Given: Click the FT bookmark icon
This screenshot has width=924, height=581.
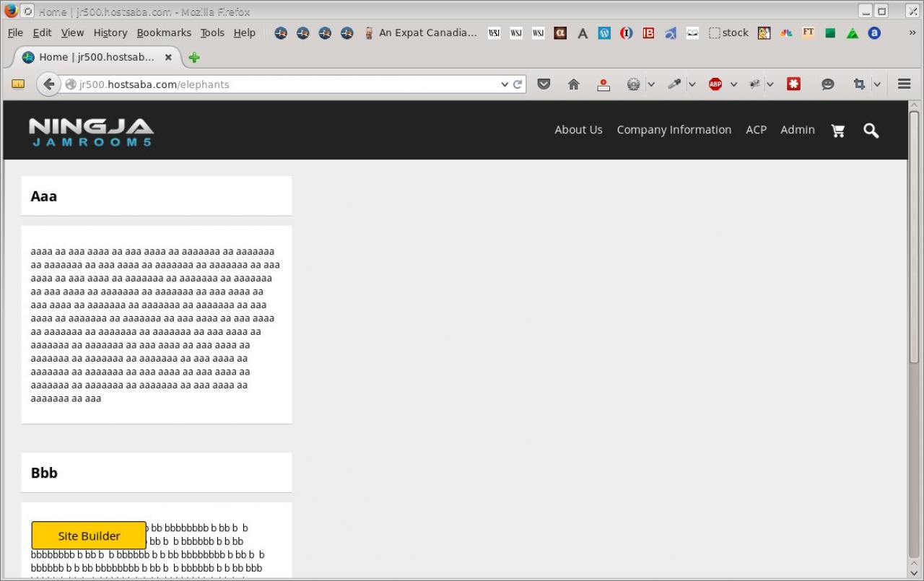Looking at the screenshot, I should click(808, 33).
